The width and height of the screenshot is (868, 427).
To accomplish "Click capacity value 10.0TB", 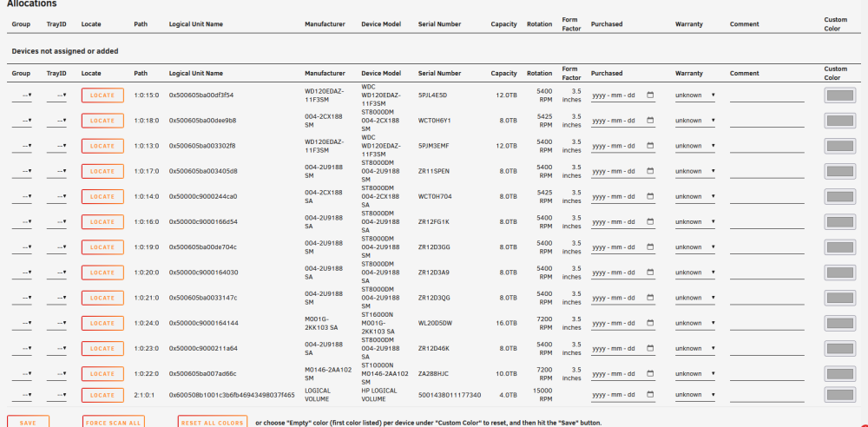I will tap(507, 374).
